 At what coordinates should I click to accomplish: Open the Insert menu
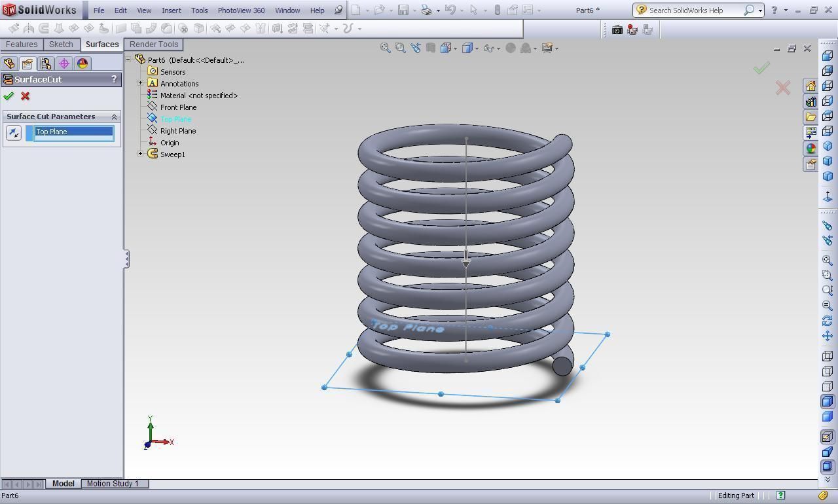pyautogui.click(x=171, y=10)
